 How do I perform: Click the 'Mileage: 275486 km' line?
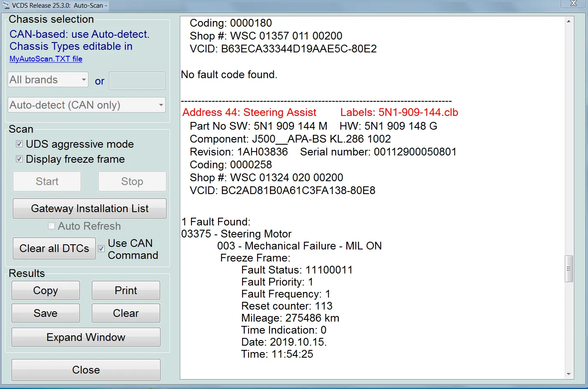[x=290, y=318]
